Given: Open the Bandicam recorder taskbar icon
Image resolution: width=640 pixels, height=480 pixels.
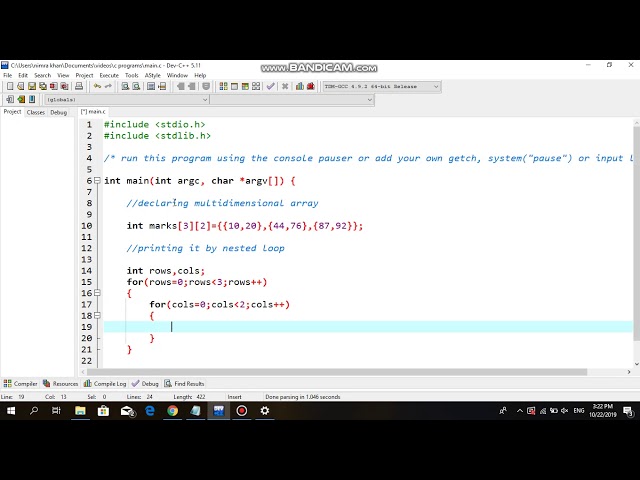Looking at the screenshot, I should point(242,411).
